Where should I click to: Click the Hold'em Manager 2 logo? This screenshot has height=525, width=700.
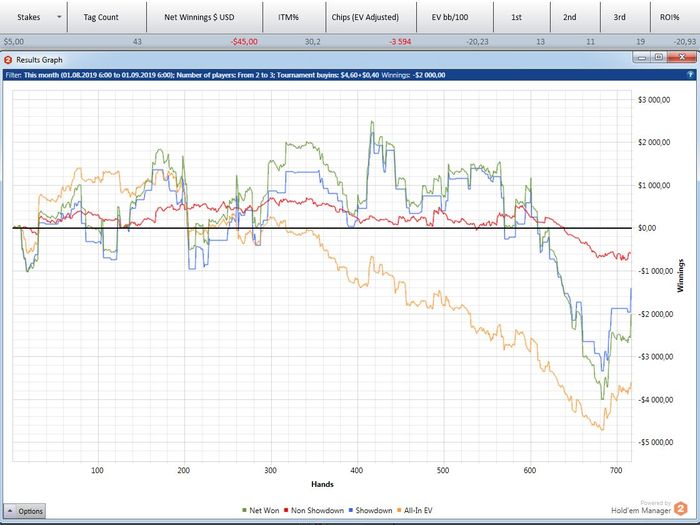point(681,509)
